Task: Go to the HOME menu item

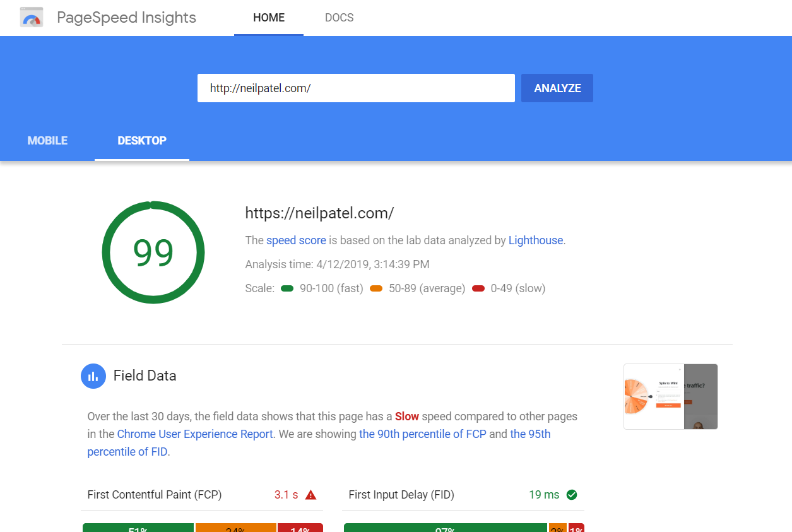Action: 269,18
